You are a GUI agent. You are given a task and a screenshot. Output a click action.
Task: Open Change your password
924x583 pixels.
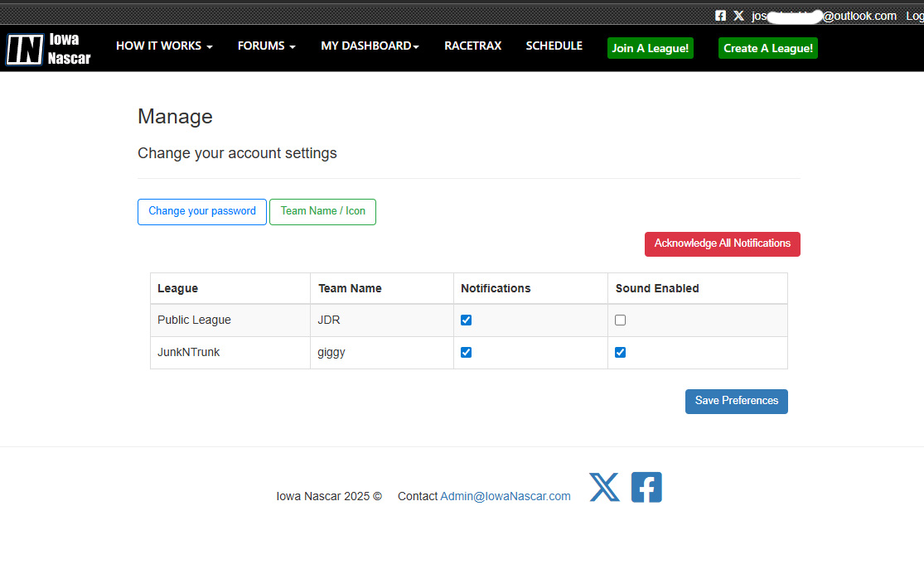tap(202, 211)
